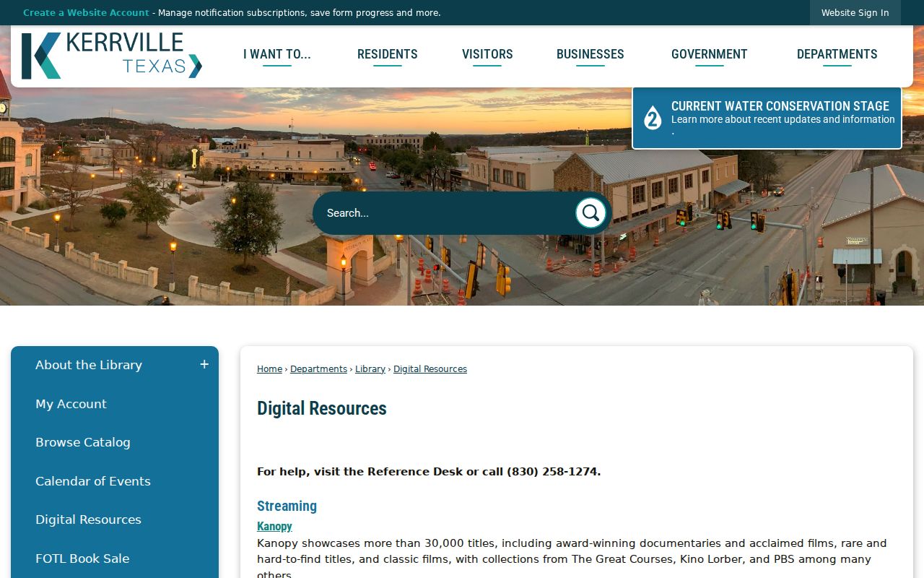Open the GOVERNMENT menu
Image resolution: width=924 pixels, height=578 pixels.
click(710, 54)
